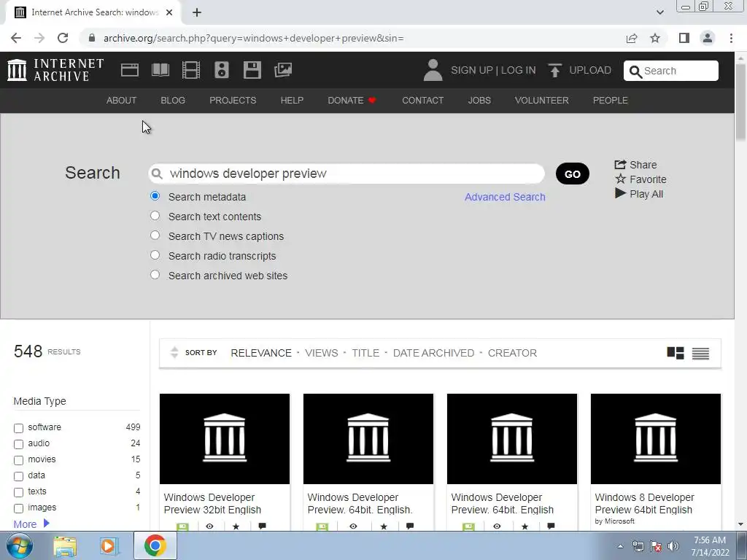The width and height of the screenshot is (747, 560).
Task: Check the software media type filter
Action: tap(18, 428)
